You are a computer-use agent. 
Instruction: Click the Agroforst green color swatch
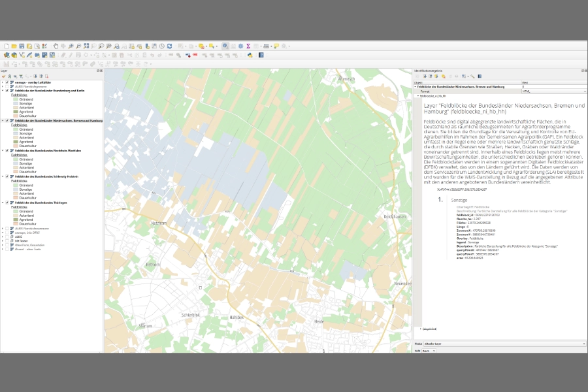tap(15, 112)
